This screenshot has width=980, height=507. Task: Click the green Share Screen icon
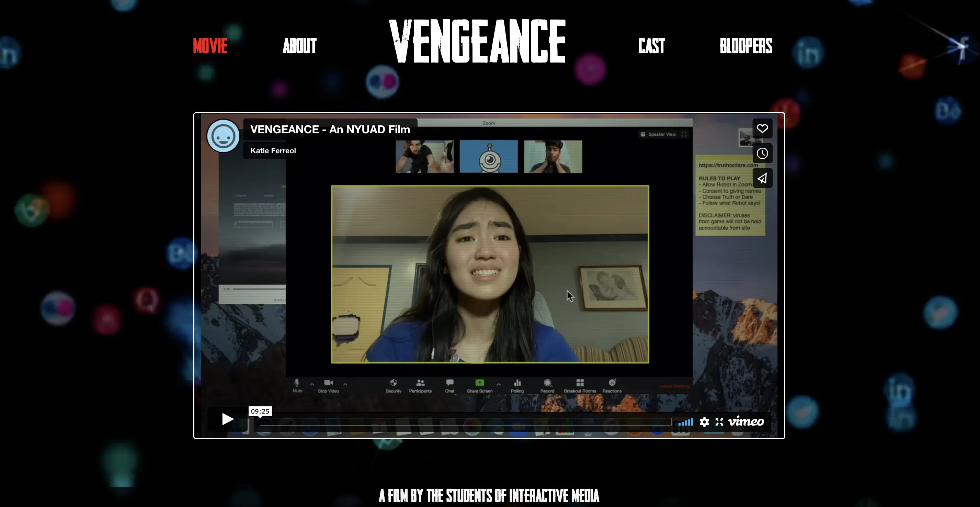pos(480,383)
